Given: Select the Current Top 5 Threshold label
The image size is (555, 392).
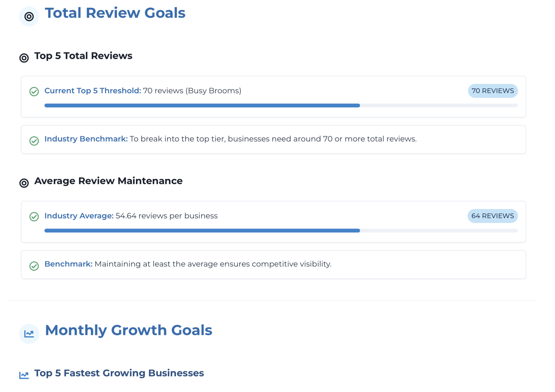Looking at the screenshot, I should 93,91.
